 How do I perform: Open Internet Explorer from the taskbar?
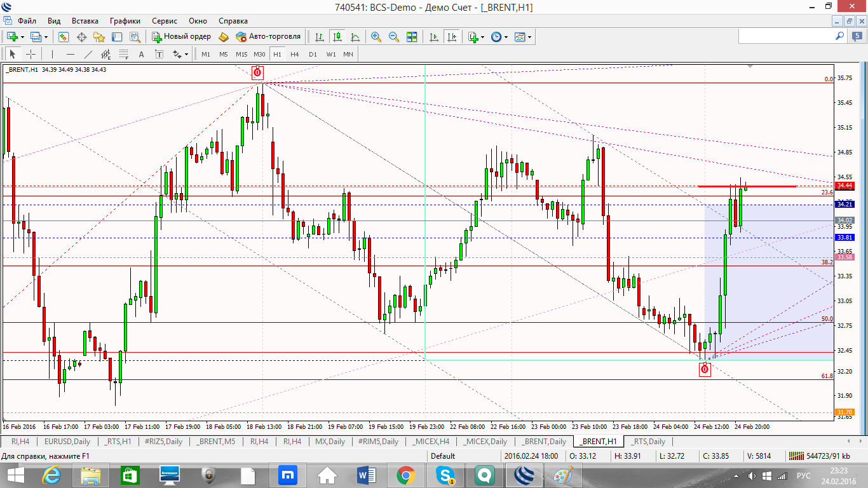52,475
